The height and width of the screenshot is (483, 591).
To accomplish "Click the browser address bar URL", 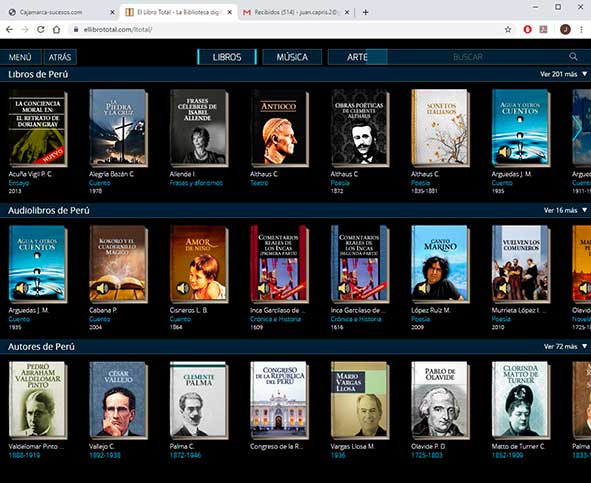I will pyautogui.click(x=118, y=29).
